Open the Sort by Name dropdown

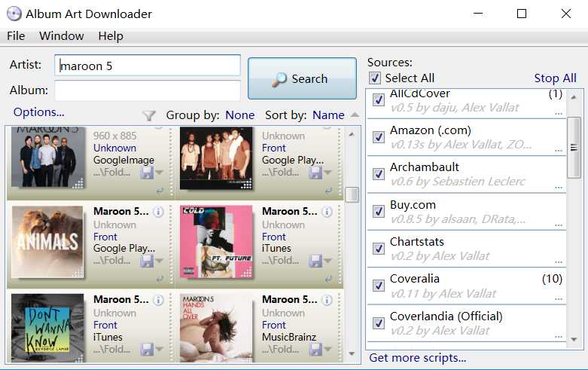tap(328, 115)
